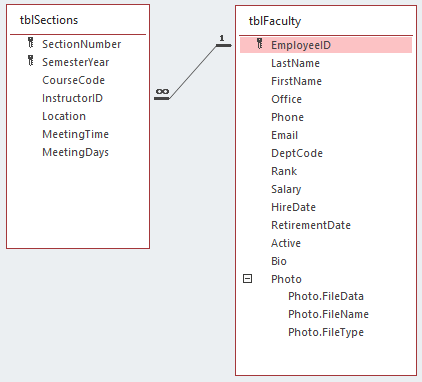Screen dimensions: 422x382
Task: Select the Photo.FileData subfield
Action: click(x=326, y=296)
